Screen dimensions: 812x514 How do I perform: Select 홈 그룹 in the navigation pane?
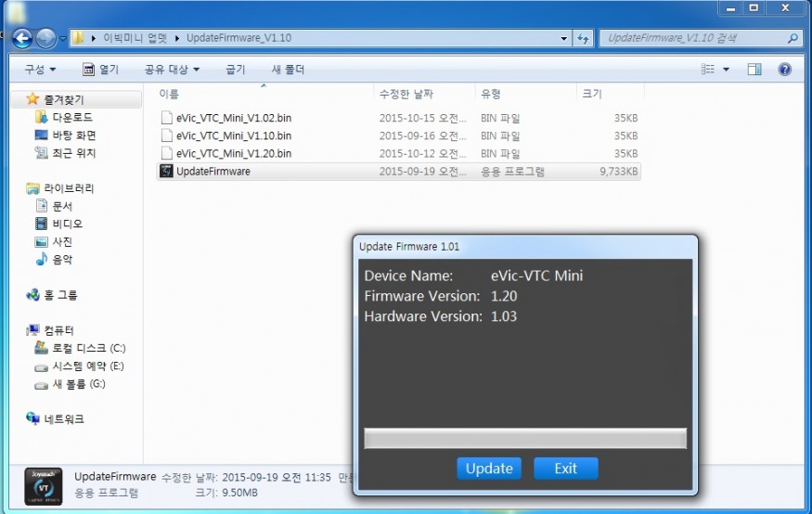click(x=60, y=295)
